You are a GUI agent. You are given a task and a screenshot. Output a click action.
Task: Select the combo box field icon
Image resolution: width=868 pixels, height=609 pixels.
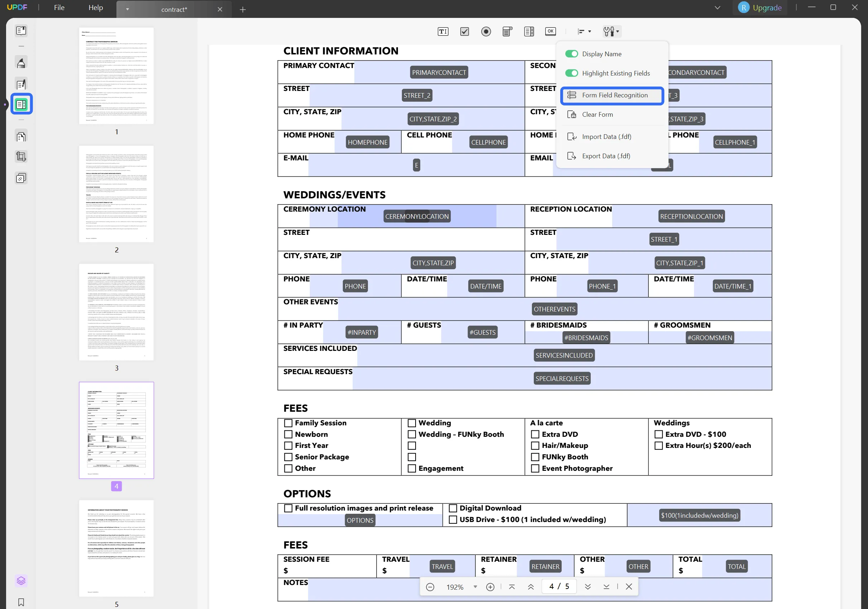[508, 31]
